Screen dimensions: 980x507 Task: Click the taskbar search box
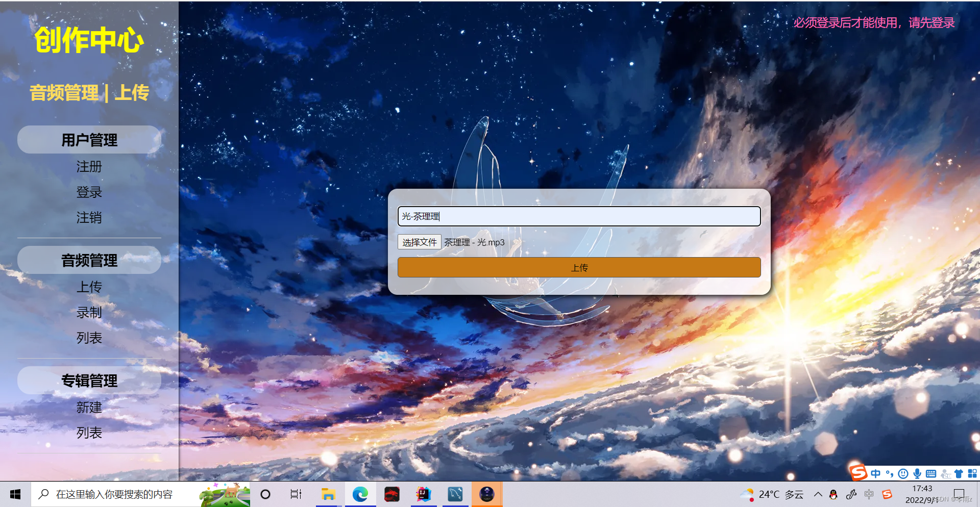point(141,494)
